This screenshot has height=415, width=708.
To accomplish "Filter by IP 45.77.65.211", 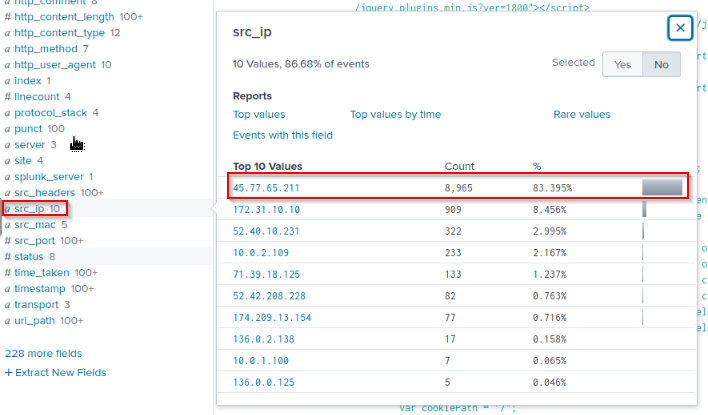I will point(266,188).
